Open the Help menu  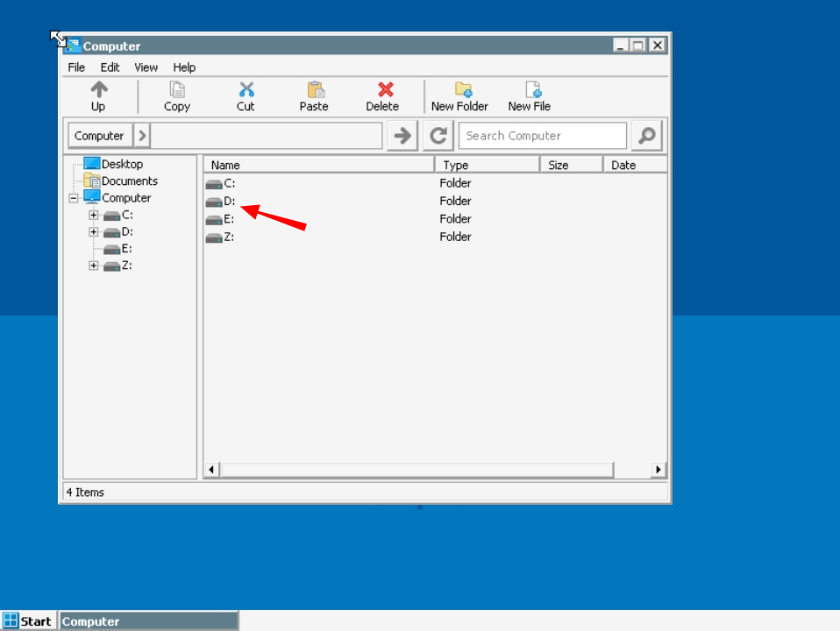click(x=184, y=67)
